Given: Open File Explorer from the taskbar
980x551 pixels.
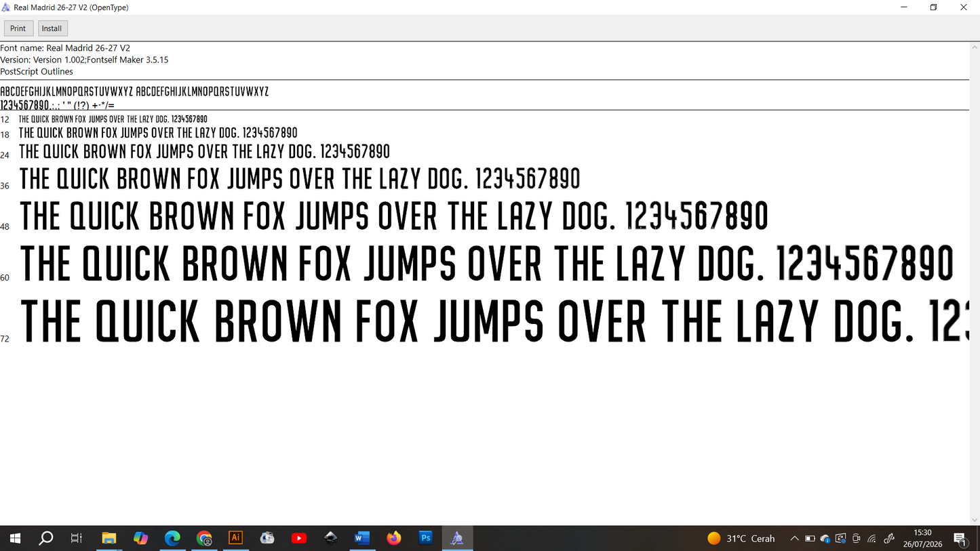Looking at the screenshot, I should tap(109, 538).
